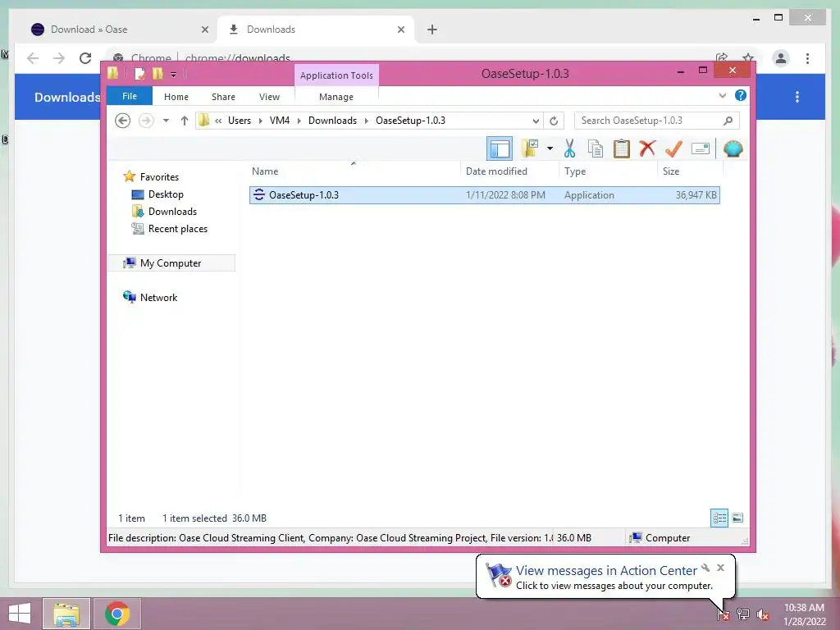840x630 pixels.
Task: Open Classic Shell settings shell icon
Action: 733,148
